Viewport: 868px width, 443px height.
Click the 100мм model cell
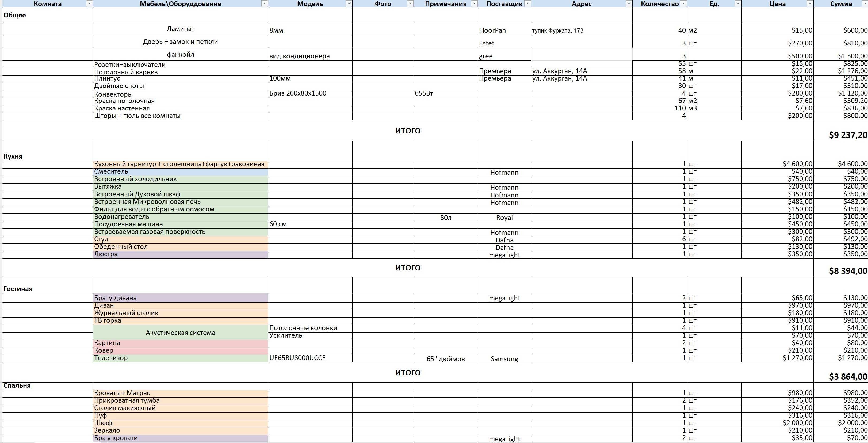click(310, 79)
